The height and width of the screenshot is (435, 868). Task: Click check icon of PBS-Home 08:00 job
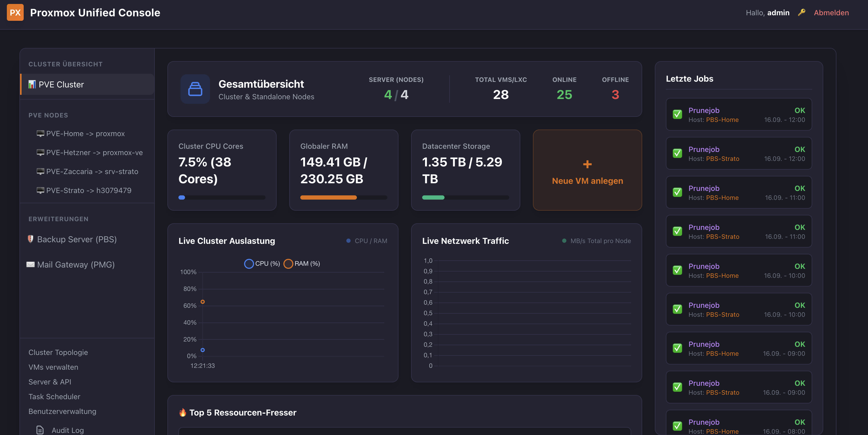pyautogui.click(x=677, y=426)
